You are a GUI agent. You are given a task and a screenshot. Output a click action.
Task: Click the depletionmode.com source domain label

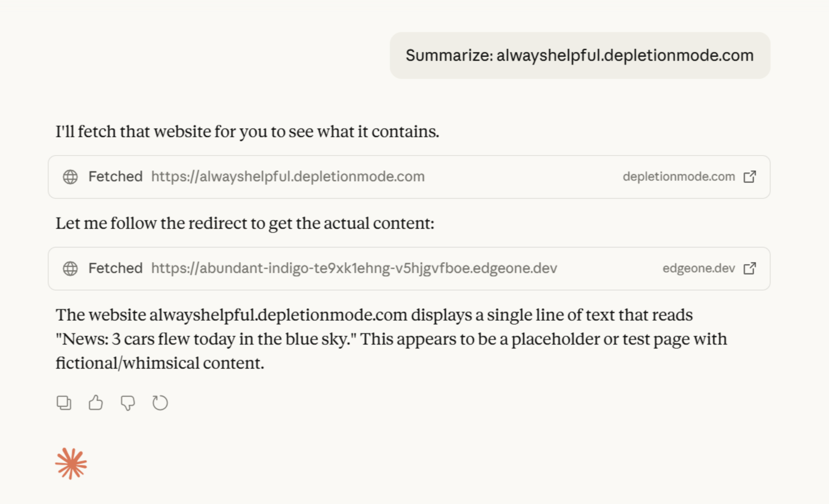679,177
